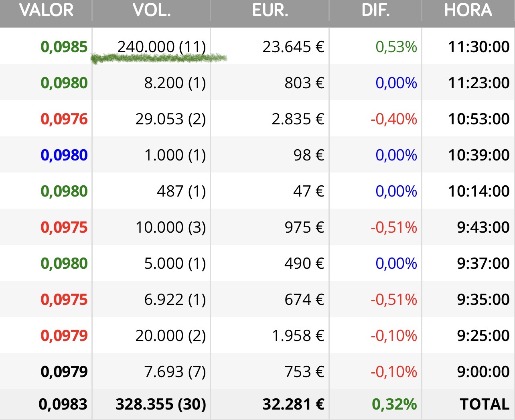Click the 975 € amount cell
The image size is (515, 420).
click(x=304, y=227)
